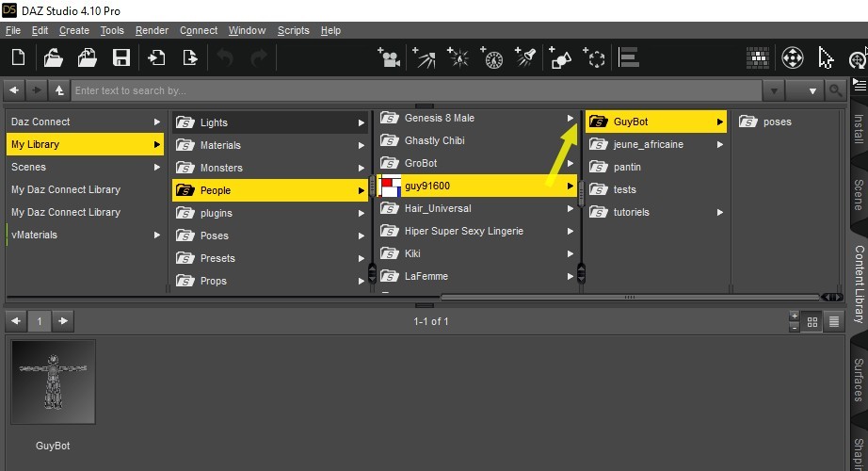The height and width of the screenshot is (471, 868).
Task: Click the magnifier search icon
Action: pyautogui.click(x=835, y=90)
